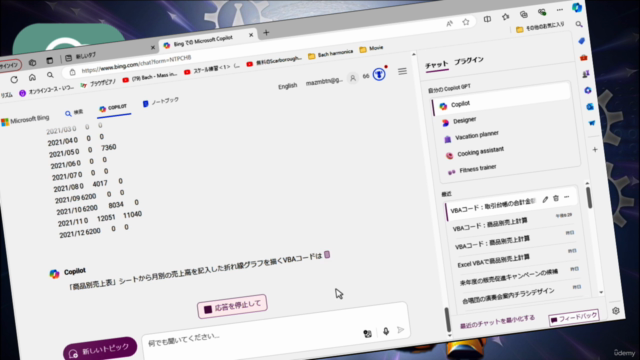Viewport: 640px width, 360px height.
Task: Open the 'スケール練習 <1>' YouTube bookmark
Action: (211, 69)
